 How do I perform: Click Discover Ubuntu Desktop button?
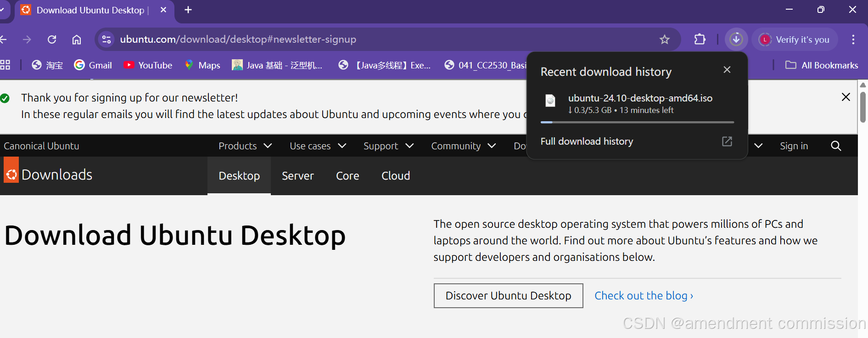[x=509, y=296]
